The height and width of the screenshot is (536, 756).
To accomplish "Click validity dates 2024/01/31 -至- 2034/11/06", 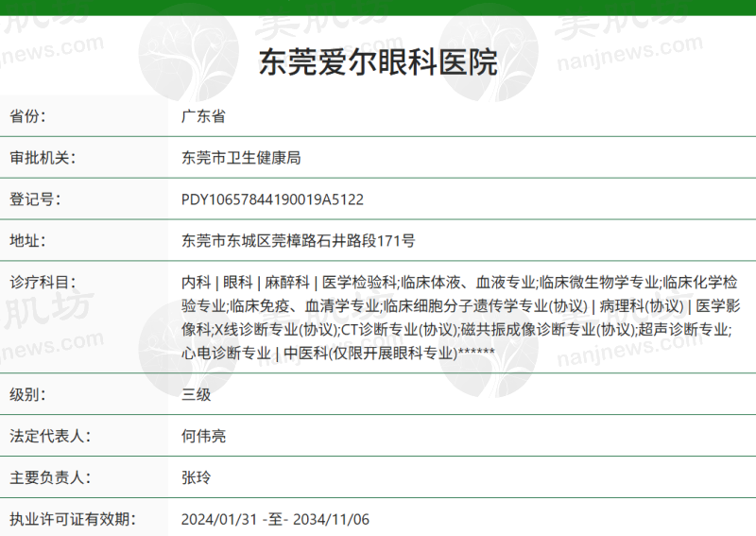I will coord(275,520).
